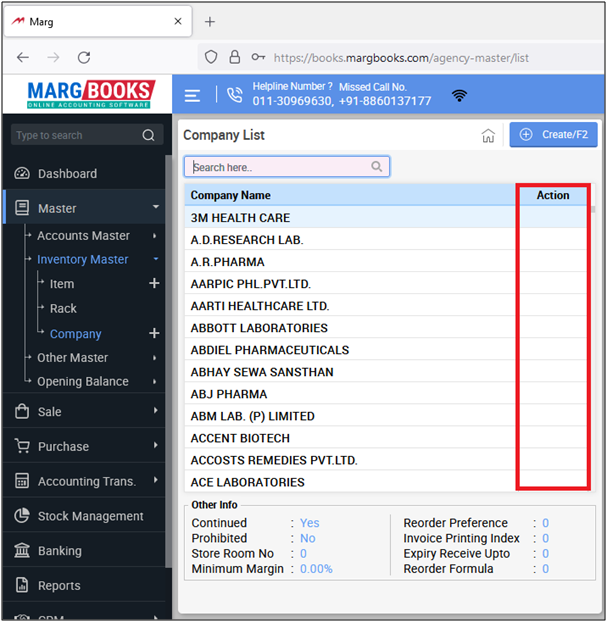Click the sidebar Type to search field
The width and height of the screenshot is (608, 622).
point(87,135)
